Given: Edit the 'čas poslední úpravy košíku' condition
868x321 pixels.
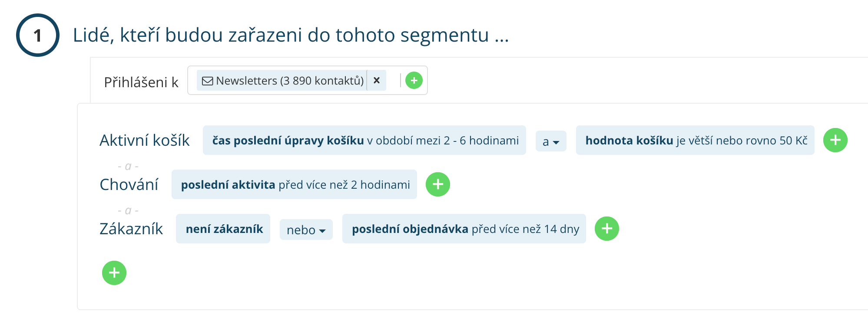Looking at the screenshot, I should [364, 140].
